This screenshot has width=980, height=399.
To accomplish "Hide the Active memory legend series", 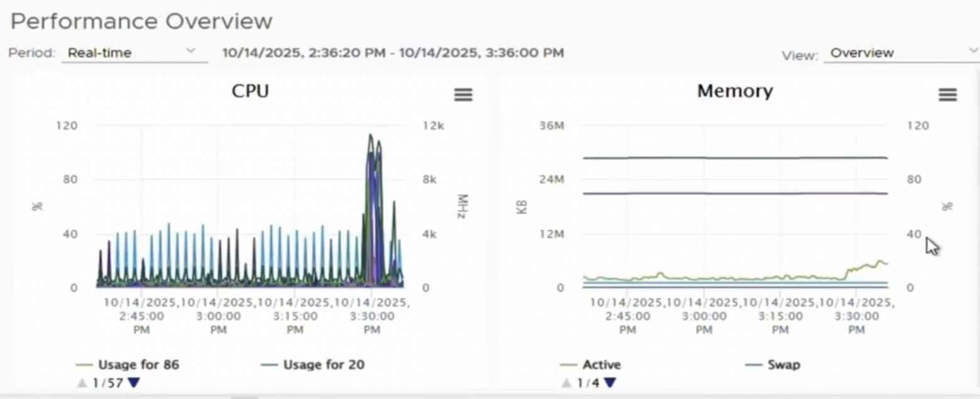I will click(601, 364).
